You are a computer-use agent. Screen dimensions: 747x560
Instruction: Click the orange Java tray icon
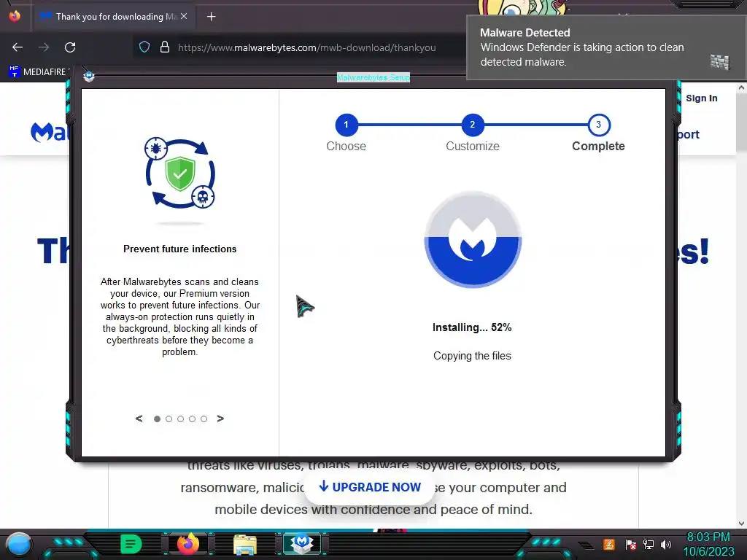(609, 545)
